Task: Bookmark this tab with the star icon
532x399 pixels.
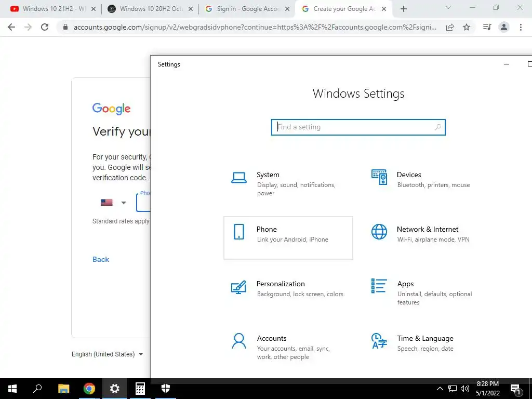Action: (467, 27)
